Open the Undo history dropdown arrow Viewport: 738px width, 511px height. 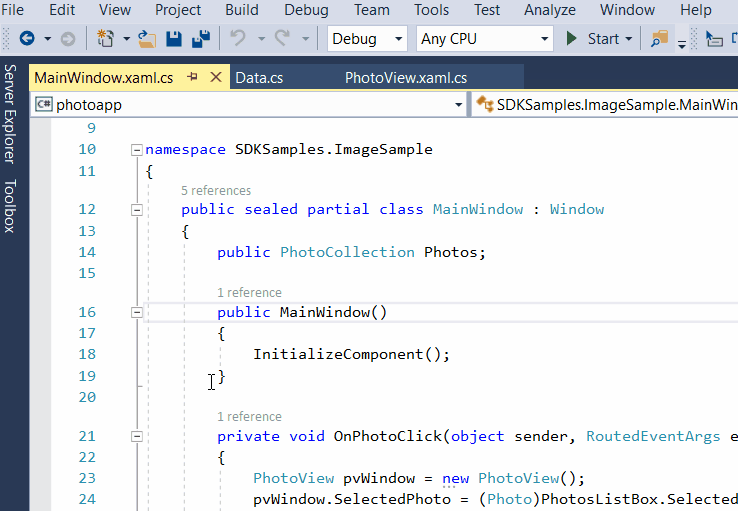point(261,39)
